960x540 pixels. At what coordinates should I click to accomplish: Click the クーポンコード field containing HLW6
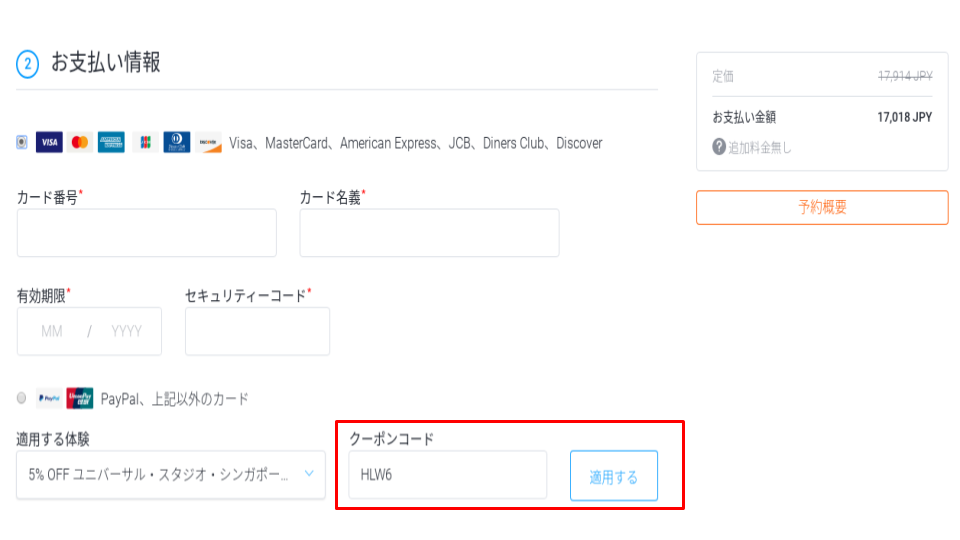coord(448,475)
